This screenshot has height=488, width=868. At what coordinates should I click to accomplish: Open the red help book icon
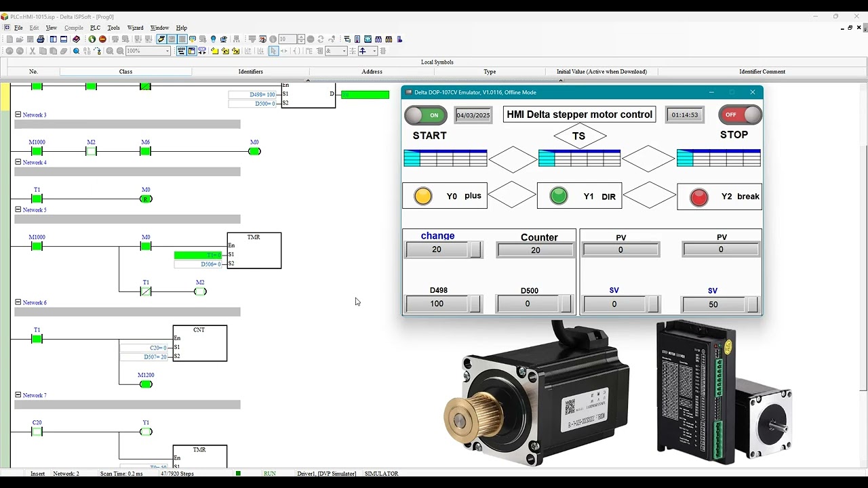(76, 39)
